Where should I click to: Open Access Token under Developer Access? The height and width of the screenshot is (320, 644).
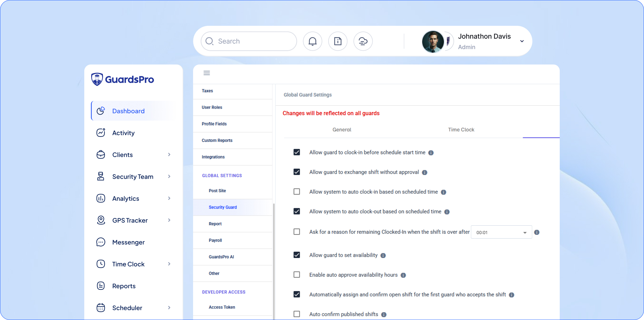233,307
